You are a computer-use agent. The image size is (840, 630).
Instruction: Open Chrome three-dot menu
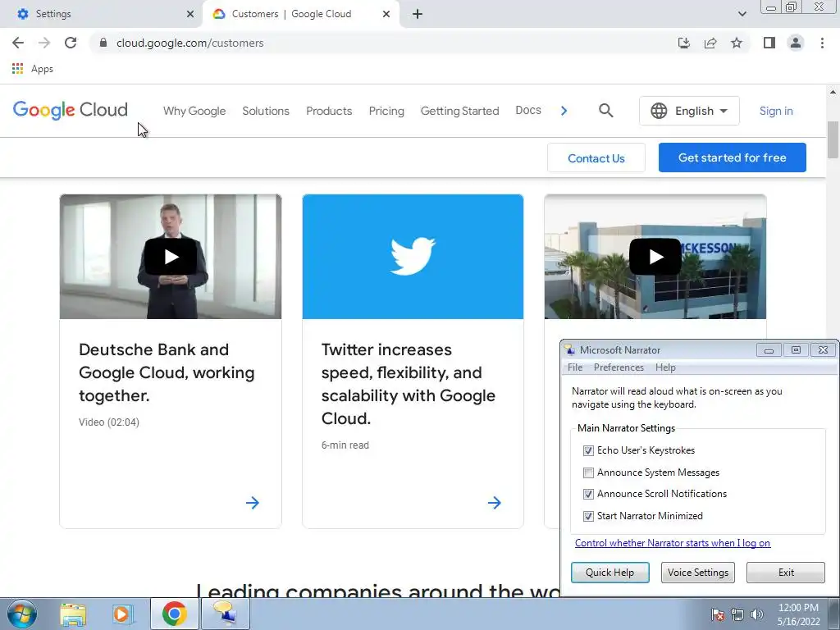pyautogui.click(x=822, y=43)
